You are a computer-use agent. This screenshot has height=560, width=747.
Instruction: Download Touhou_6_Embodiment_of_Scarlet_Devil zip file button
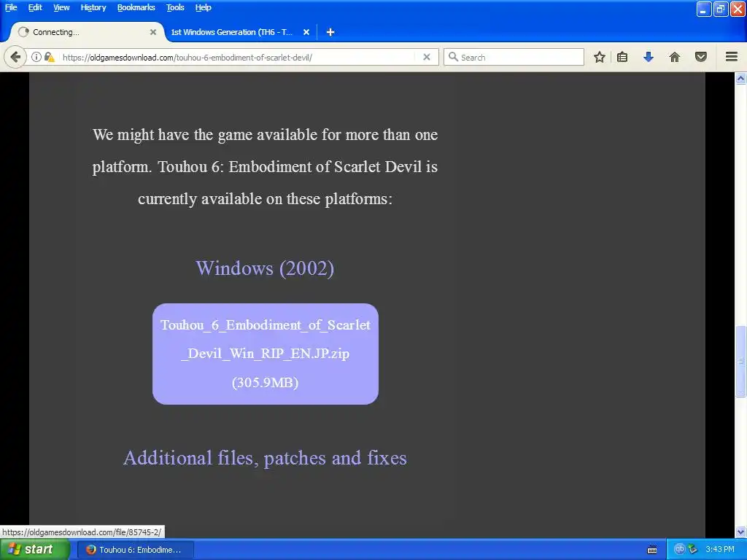266,354
